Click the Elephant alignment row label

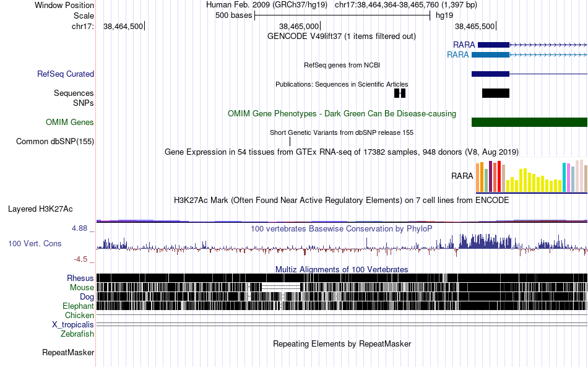[78, 306]
